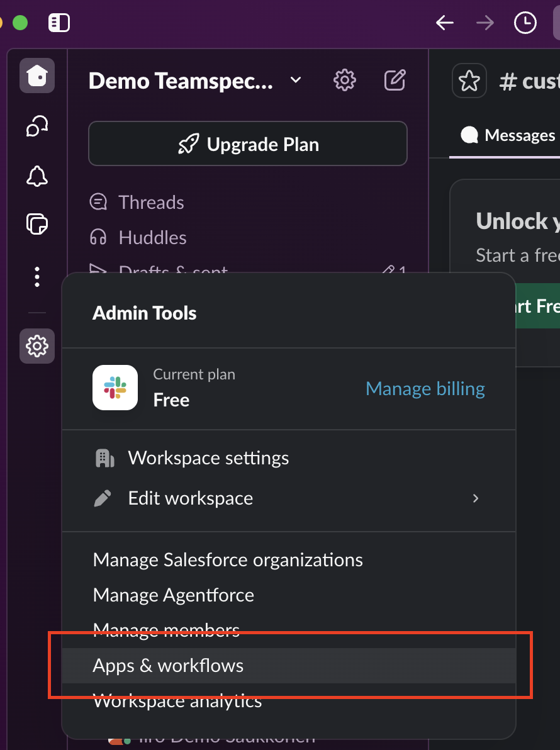
Task: Compose a new message with the pencil icon
Action: pyautogui.click(x=395, y=80)
